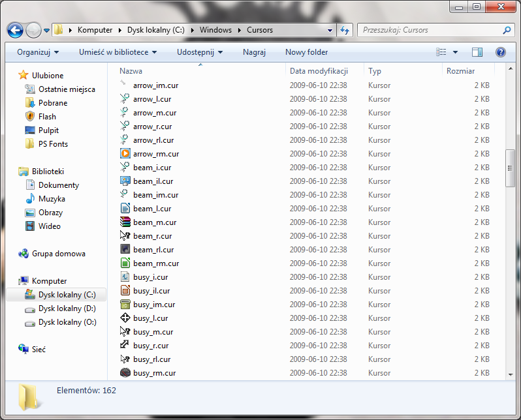Click Komputer in the address path
This screenshot has height=420, width=521.
(x=95, y=30)
